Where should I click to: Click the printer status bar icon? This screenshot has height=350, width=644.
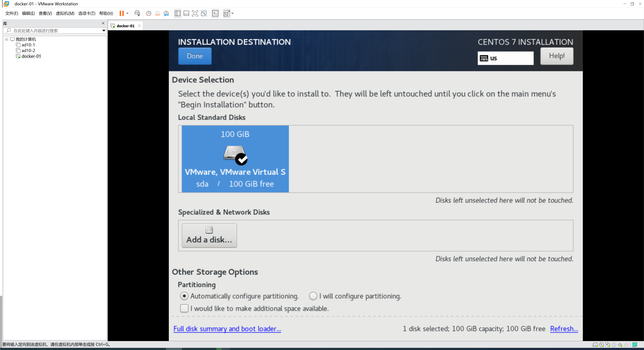614,345
